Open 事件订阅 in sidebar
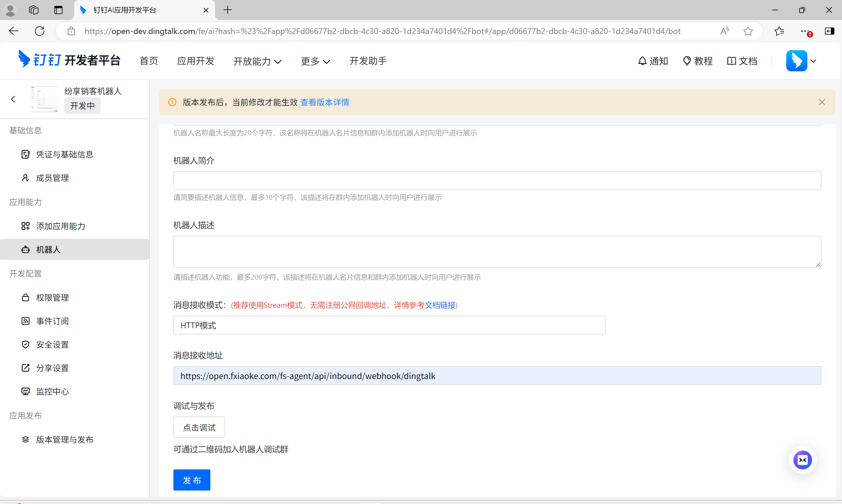The image size is (842, 504). (75, 321)
